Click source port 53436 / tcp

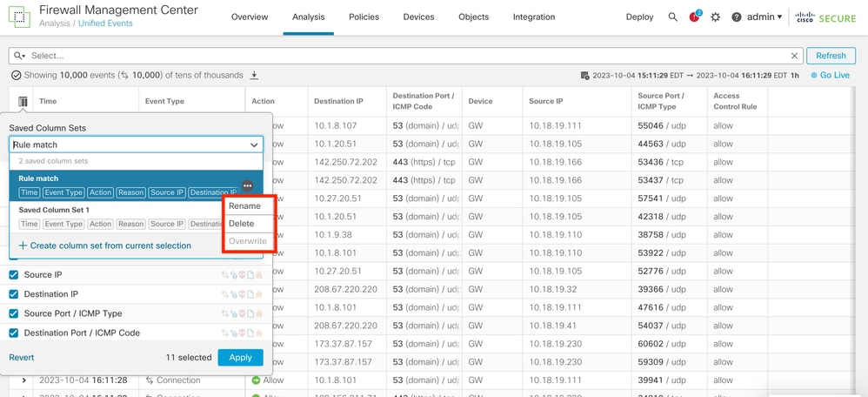coord(661,162)
